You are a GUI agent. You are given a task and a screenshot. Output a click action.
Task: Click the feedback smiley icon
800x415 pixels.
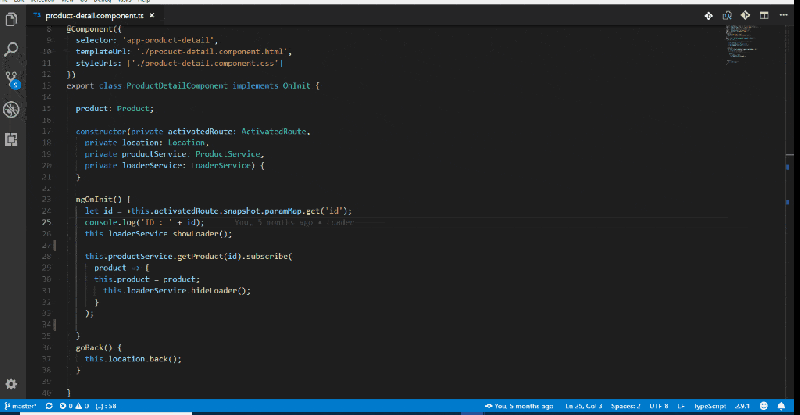tap(764, 406)
